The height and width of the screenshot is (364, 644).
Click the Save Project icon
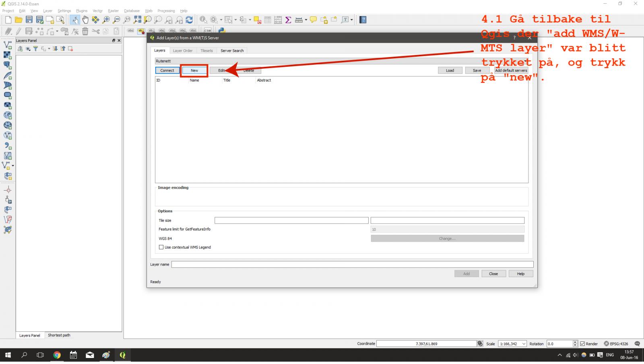tap(29, 20)
